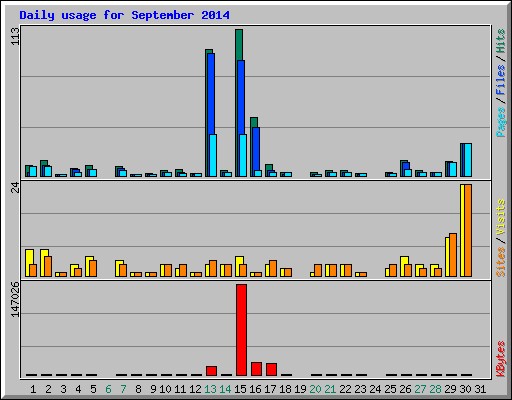Click green weekend day label '14'
The height and width of the screenshot is (400, 512).
(225, 389)
